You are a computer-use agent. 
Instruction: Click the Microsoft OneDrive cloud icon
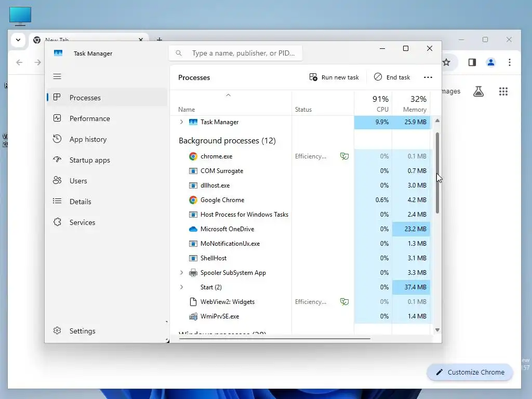193,229
